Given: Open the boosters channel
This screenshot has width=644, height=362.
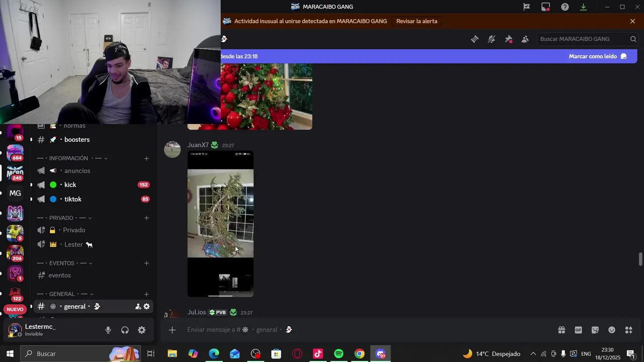Looking at the screenshot, I should (x=93, y=140).
